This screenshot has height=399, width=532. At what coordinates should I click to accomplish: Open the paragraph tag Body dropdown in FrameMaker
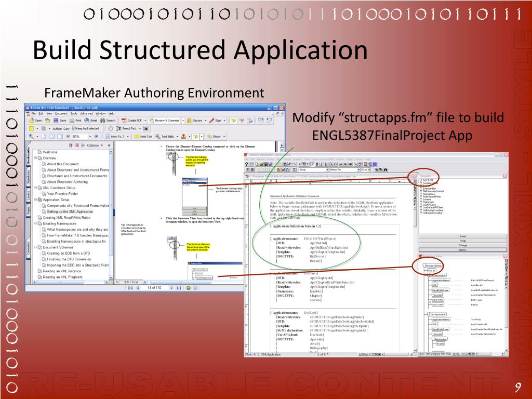[327, 169]
